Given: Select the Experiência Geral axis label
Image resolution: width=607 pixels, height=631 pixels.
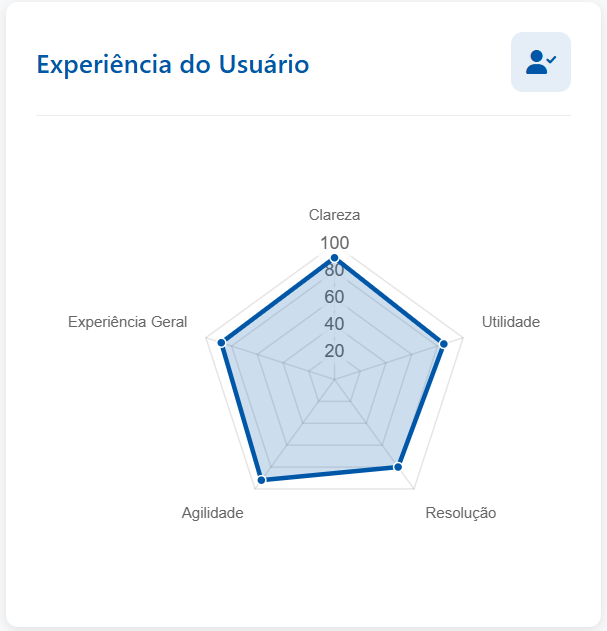Looking at the screenshot, I should 127,322.
